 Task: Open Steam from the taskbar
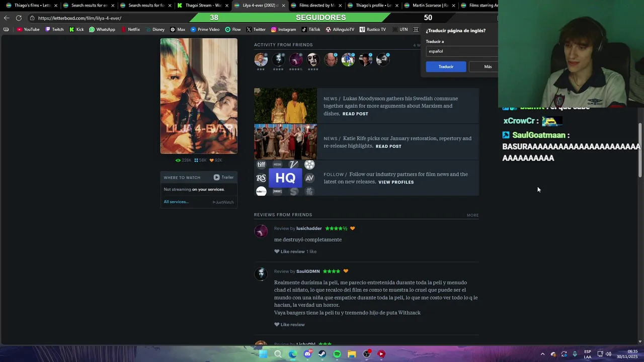click(323, 354)
